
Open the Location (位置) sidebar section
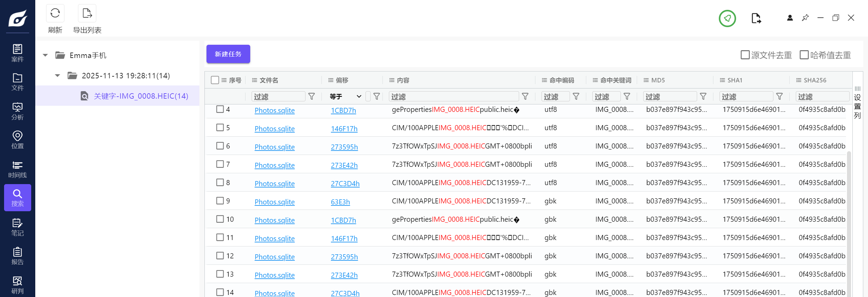tap(17, 140)
